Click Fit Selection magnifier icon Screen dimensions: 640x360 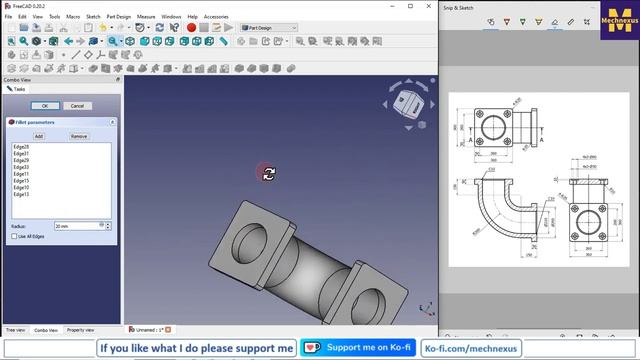click(x=24, y=41)
